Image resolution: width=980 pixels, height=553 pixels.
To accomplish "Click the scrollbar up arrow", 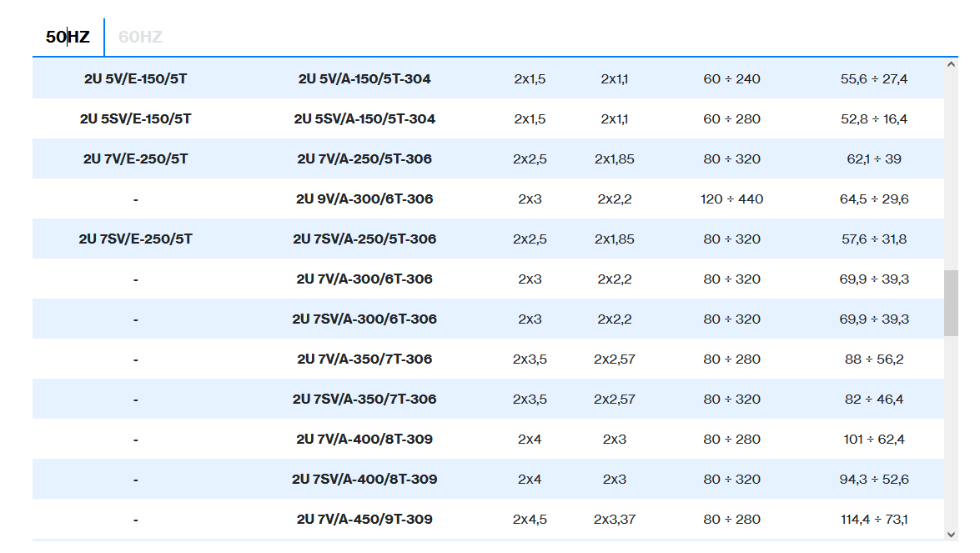I will click(x=951, y=64).
